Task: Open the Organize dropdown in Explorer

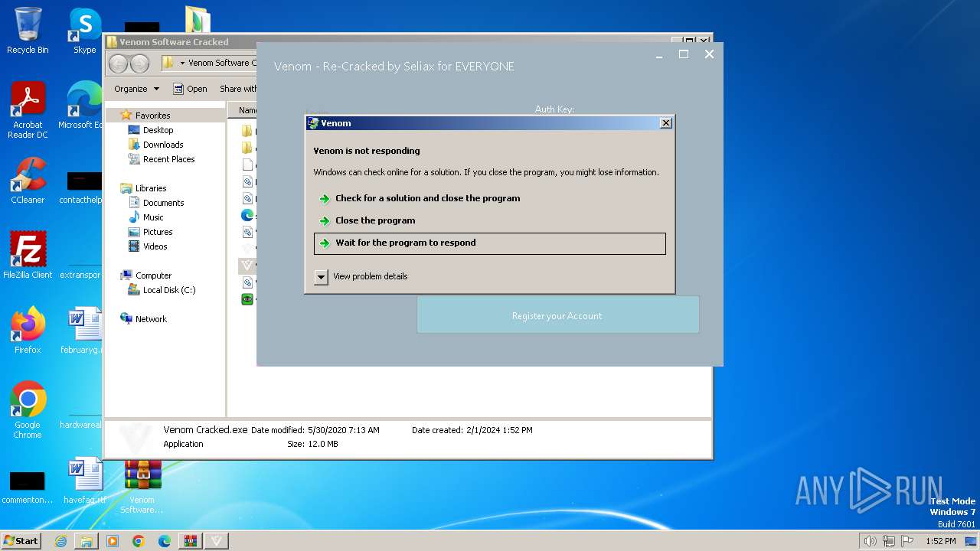Action: coord(137,89)
